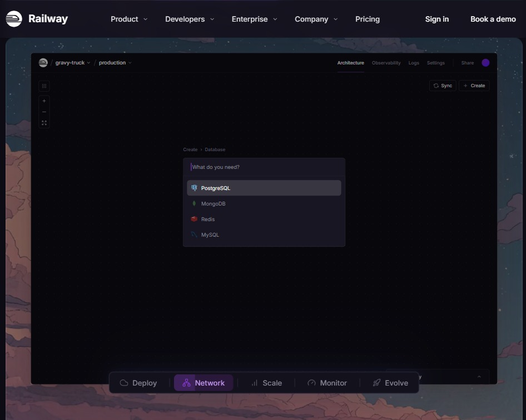Zoom out using the minus icon
The height and width of the screenshot is (420, 526).
[44, 111]
